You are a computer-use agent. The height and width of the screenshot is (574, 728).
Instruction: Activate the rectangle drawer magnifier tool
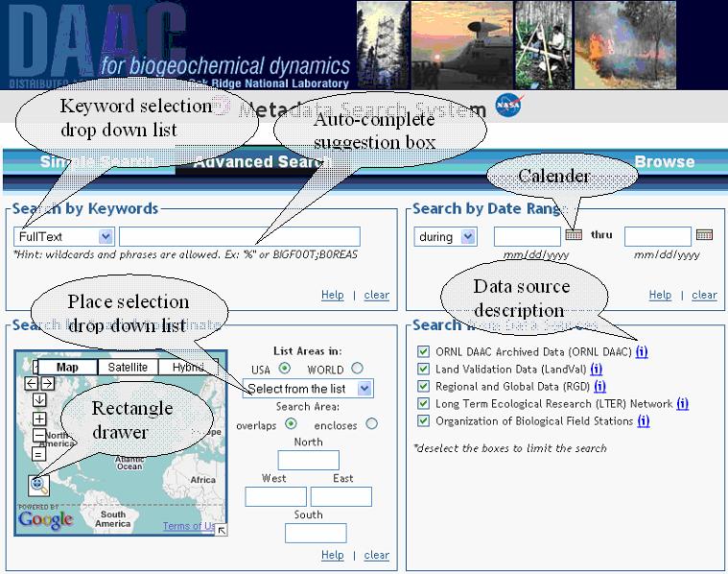(38, 486)
